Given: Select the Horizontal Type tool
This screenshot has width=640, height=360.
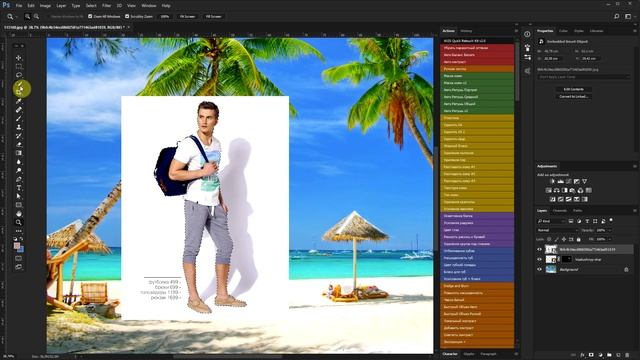Looking at the screenshot, I should [x=19, y=188].
